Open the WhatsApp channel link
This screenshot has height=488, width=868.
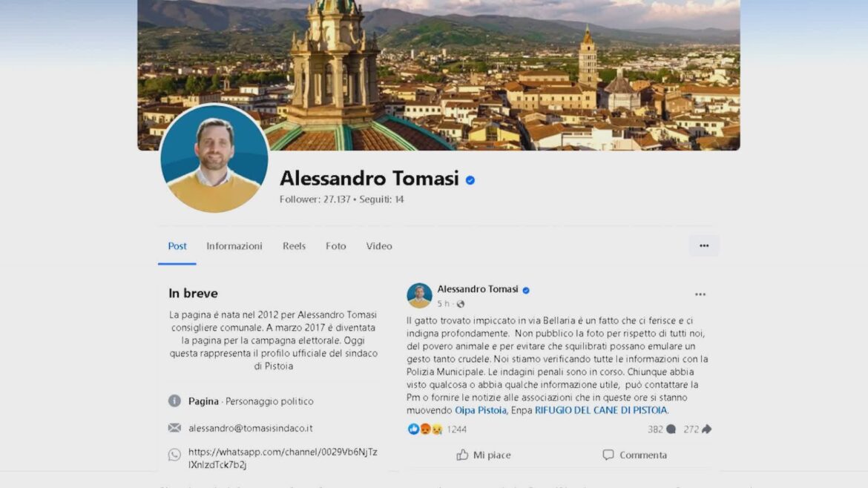(x=283, y=458)
